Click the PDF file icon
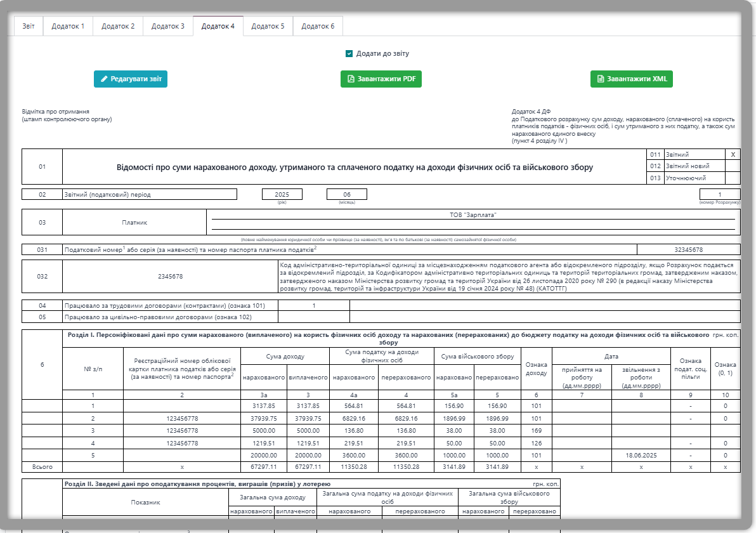The image size is (756, 533). (x=351, y=79)
